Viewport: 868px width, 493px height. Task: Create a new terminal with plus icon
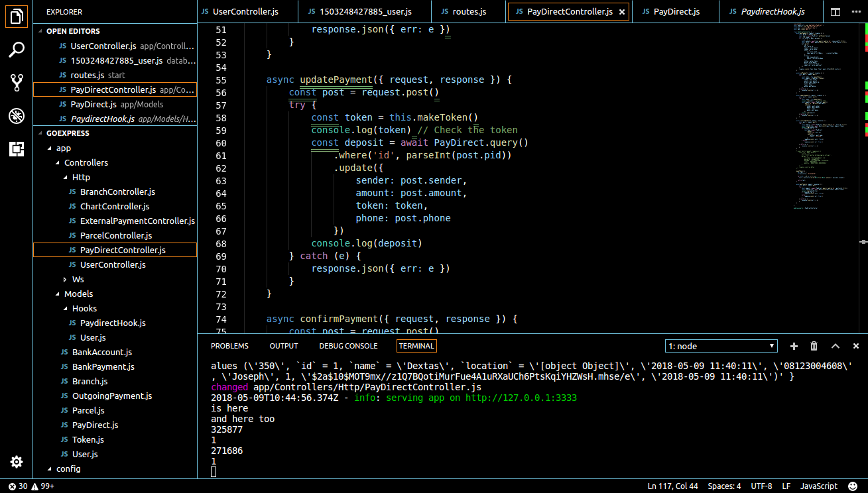(794, 346)
